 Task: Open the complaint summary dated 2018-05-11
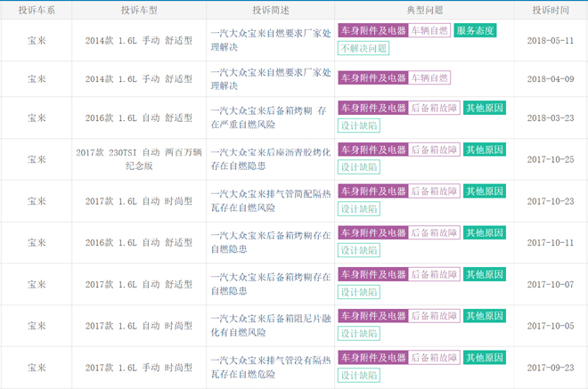tap(271, 40)
